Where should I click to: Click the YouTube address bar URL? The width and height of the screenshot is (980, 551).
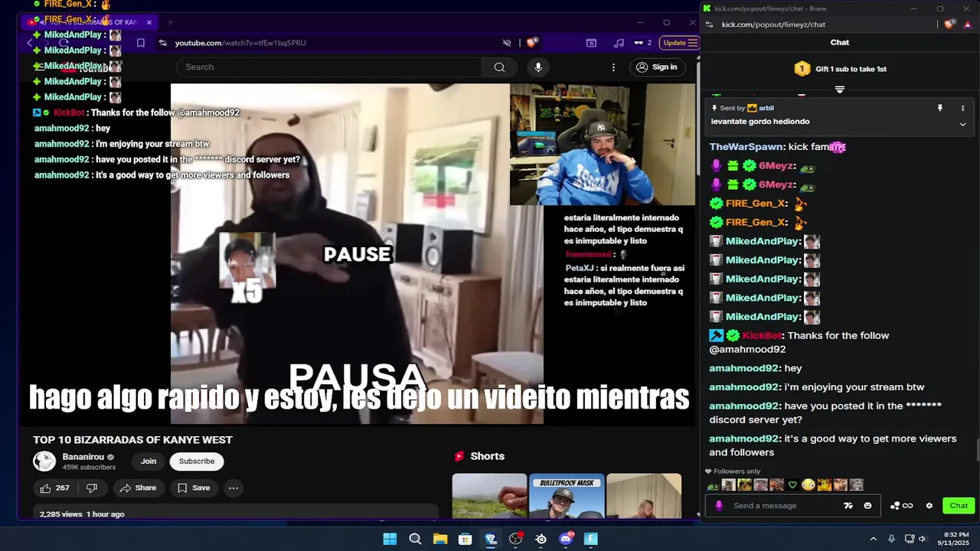coord(240,43)
